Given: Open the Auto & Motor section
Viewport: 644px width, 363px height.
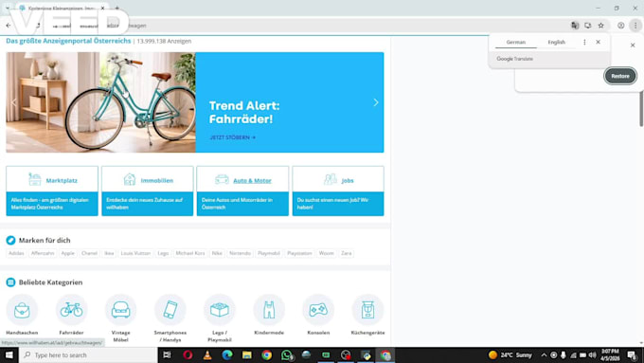Looking at the screenshot, I should click(x=242, y=191).
